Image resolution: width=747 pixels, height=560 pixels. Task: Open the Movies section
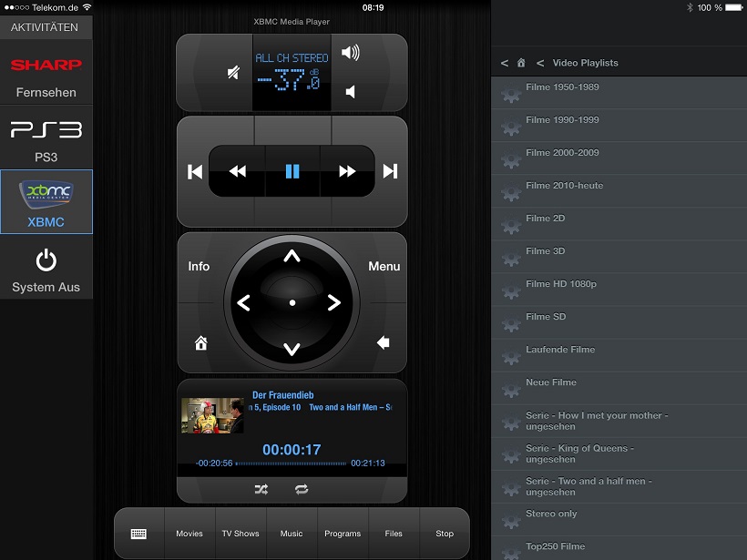189,534
